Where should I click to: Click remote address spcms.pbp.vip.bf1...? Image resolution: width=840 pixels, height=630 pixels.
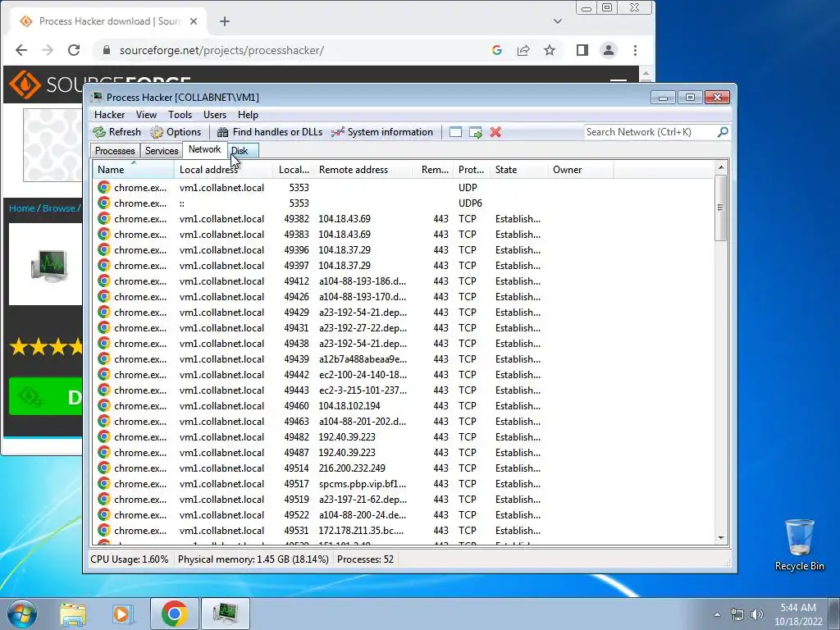[x=362, y=484]
